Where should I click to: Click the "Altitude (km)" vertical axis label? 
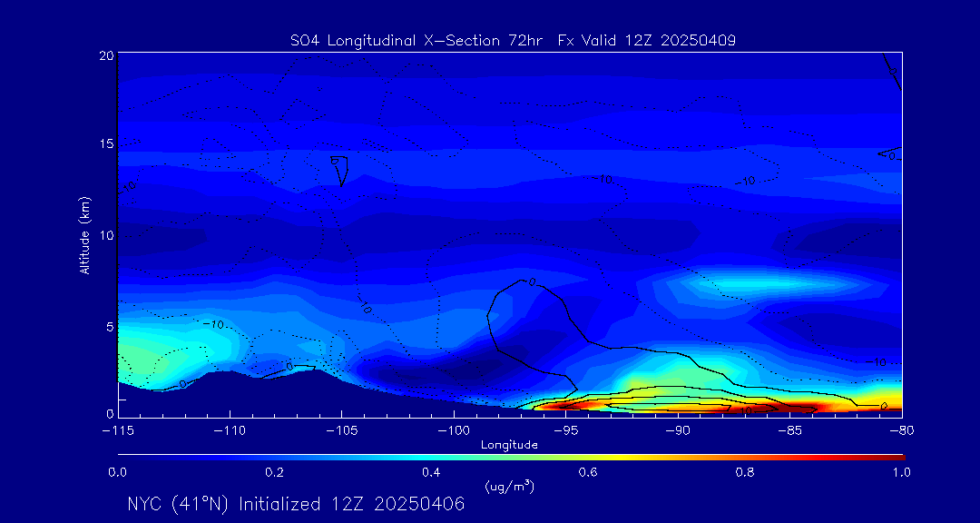(x=83, y=236)
